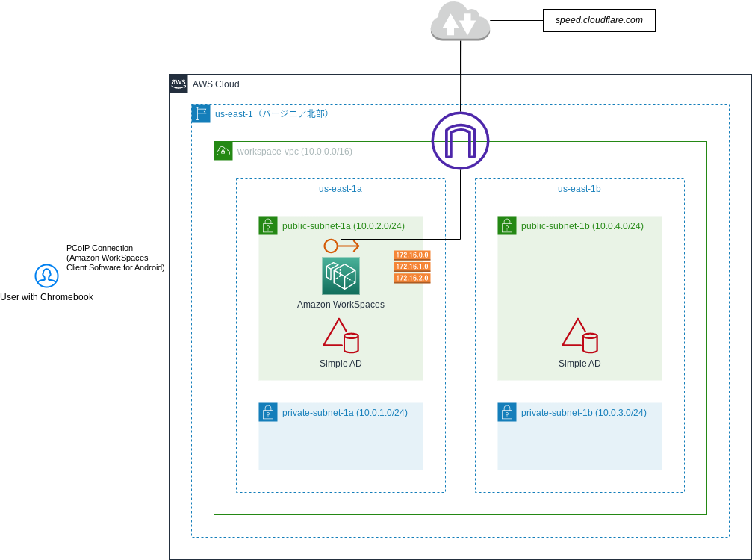This screenshot has height=560, width=752.
Task: Click the private-subnet-1b lock icon
Action: (x=507, y=412)
